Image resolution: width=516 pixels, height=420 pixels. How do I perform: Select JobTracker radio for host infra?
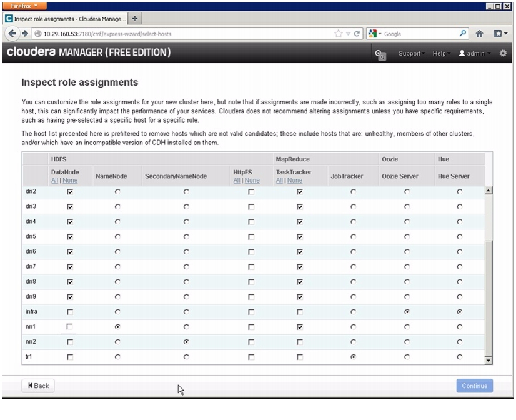pos(353,312)
